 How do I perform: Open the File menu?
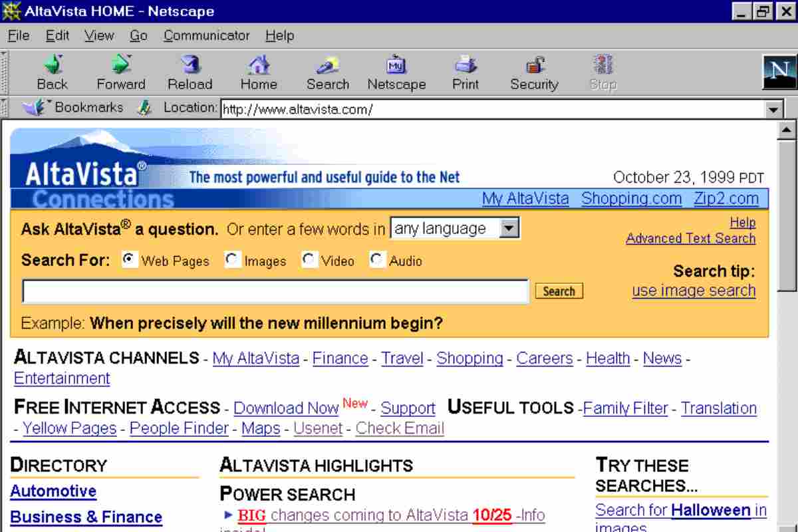point(18,35)
